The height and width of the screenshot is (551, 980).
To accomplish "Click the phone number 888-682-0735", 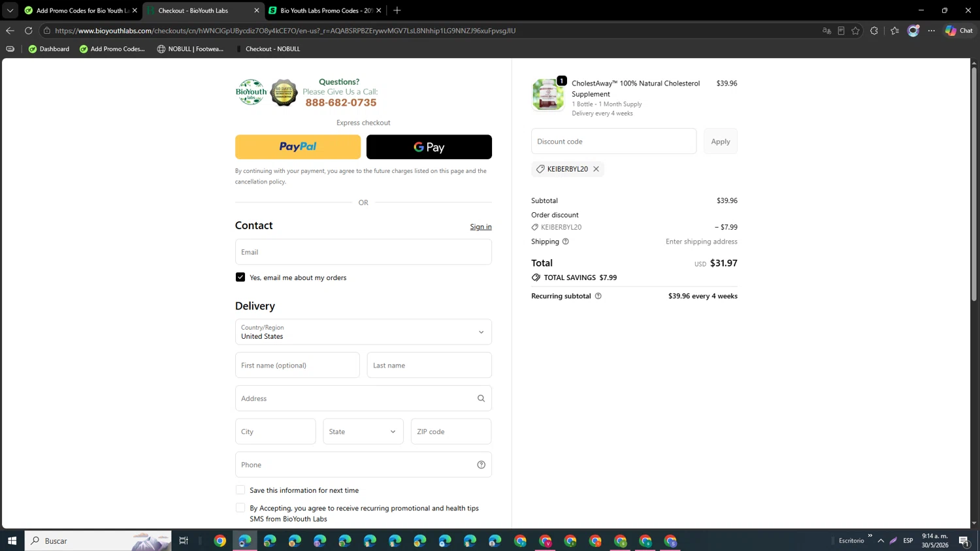I will point(341,102).
